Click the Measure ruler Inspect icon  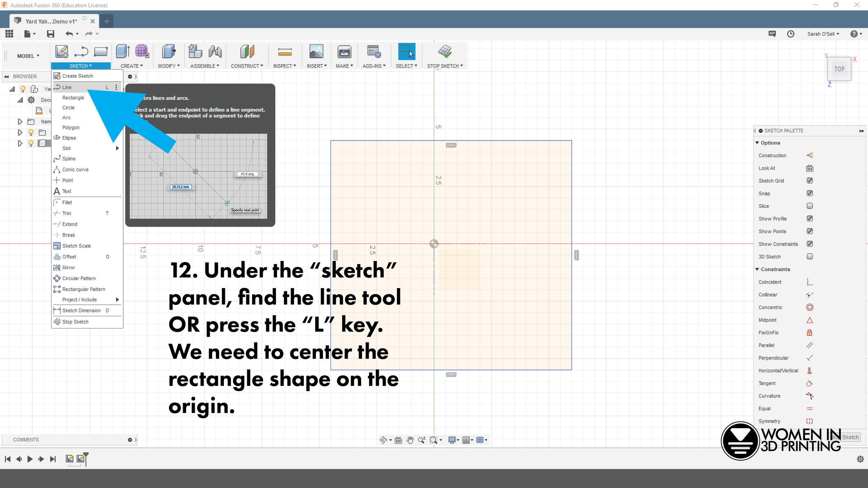point(285,52)
